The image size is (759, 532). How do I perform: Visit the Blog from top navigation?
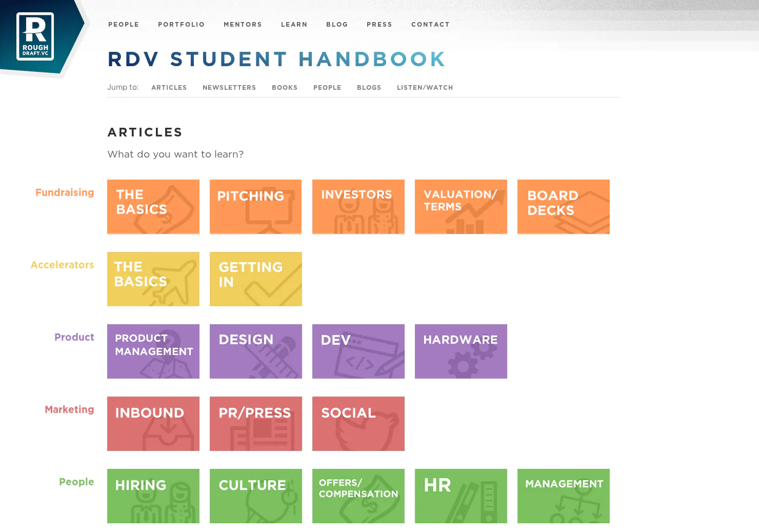(337, 25)
